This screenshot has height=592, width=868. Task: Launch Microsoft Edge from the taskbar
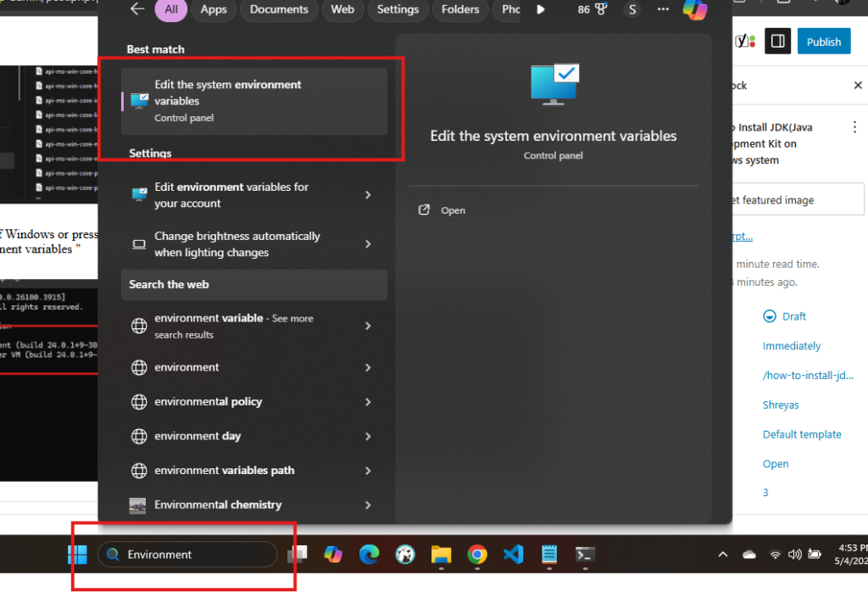pos(369,555)
